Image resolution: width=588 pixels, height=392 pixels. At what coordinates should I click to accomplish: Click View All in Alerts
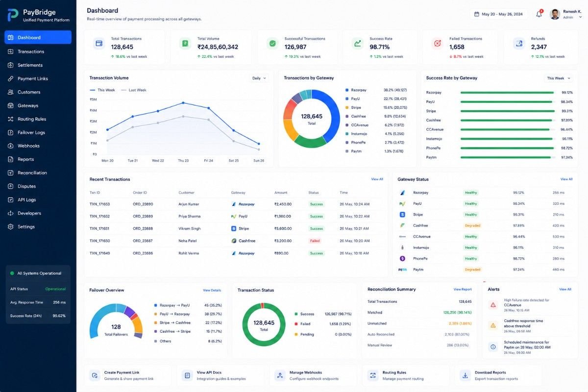click(565, 290)
